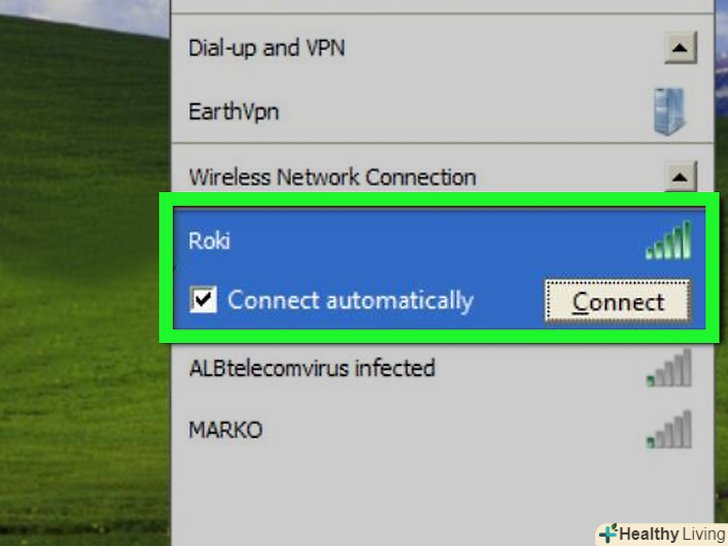Collapse the Dial-up and VPN section arrow

pyautogui.click(x=680, y=48)
